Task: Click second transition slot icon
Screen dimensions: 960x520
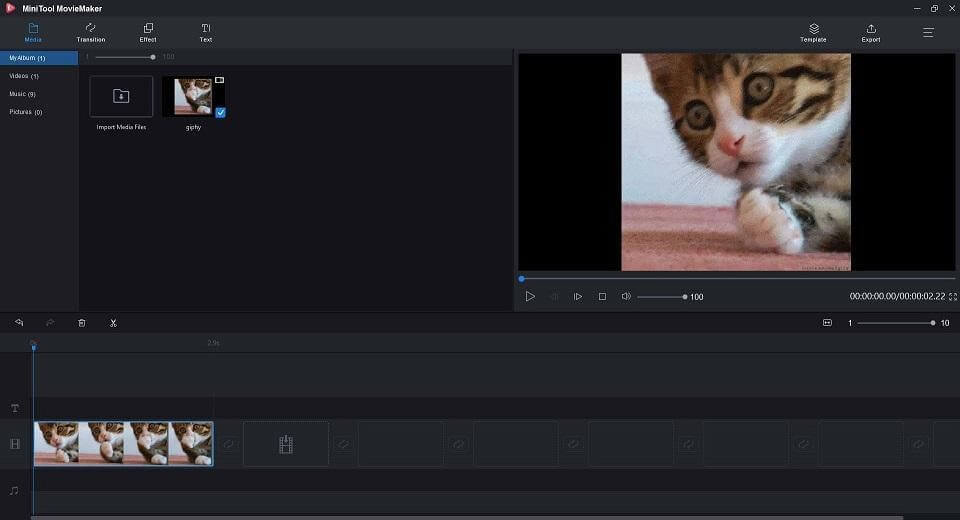Action: pyautogui.click(x=343, y=444)
